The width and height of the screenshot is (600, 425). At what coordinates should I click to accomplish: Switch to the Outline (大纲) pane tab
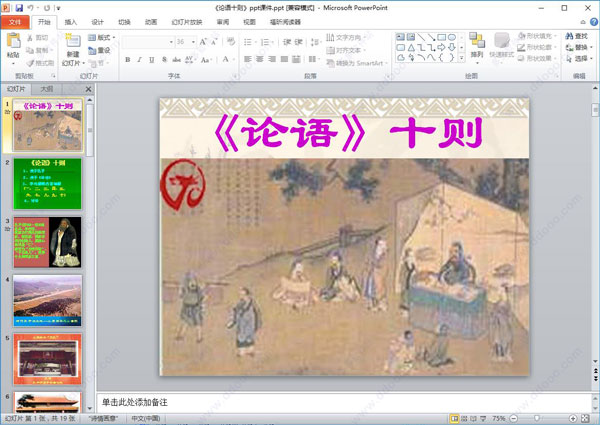tap(47, 89)
